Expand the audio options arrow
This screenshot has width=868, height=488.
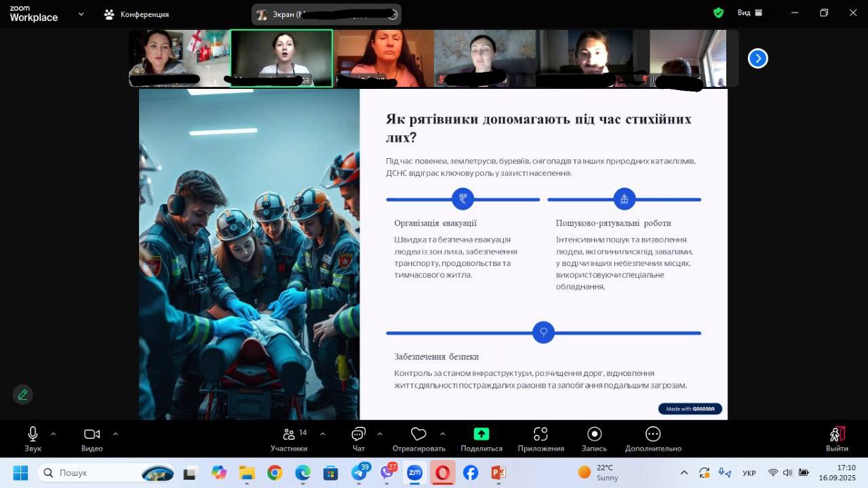(54, 434)
